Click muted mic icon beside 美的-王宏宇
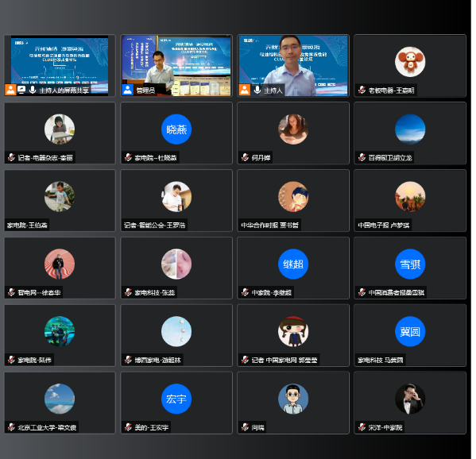Image resolution: width=476 pixels, height=459 pixels. 128,427
